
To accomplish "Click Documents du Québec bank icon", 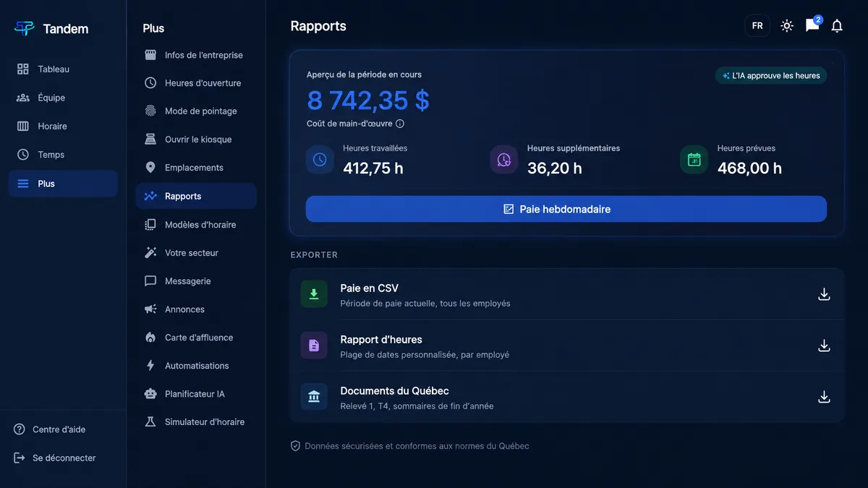I will (314, 397).
